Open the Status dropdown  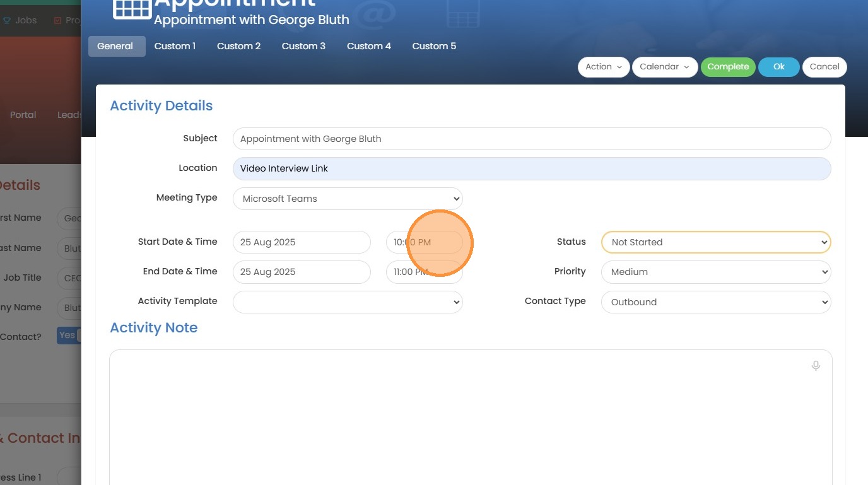click(x=716, y=242)
